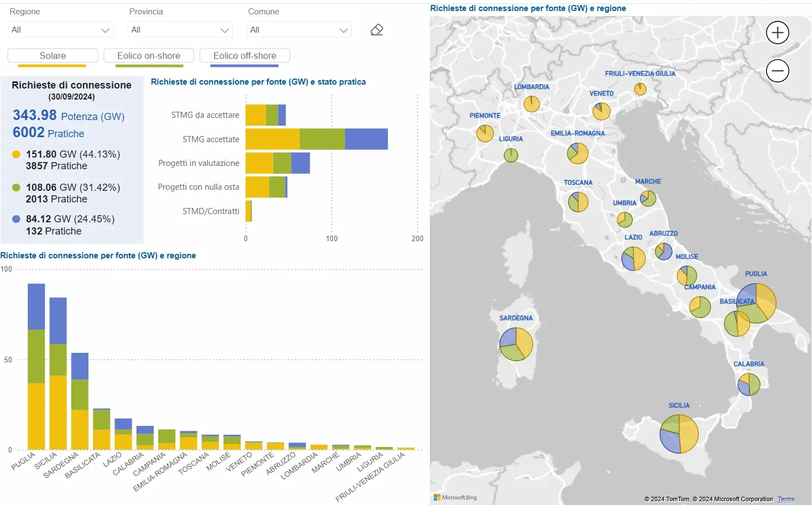The width and height of the screenshot is (812, 505).
Task: Click '108.06 GW (31.42%)' on-shore value
Action: tap(73, 188)
